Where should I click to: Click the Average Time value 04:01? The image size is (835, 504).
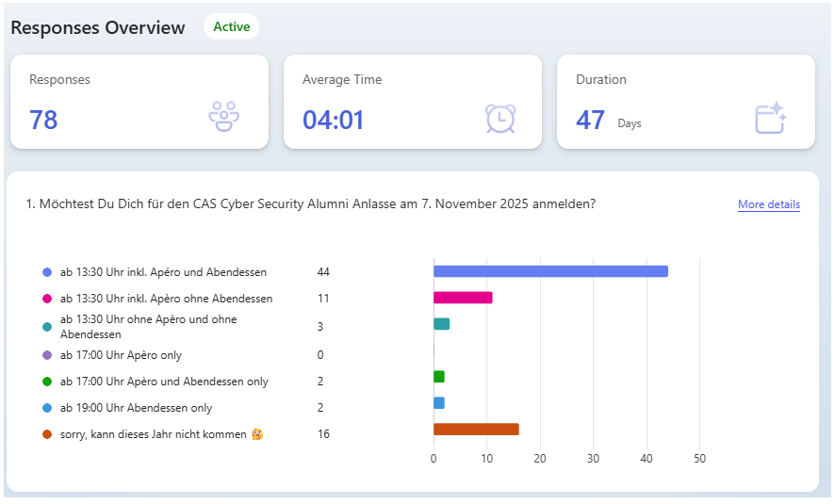333,120
